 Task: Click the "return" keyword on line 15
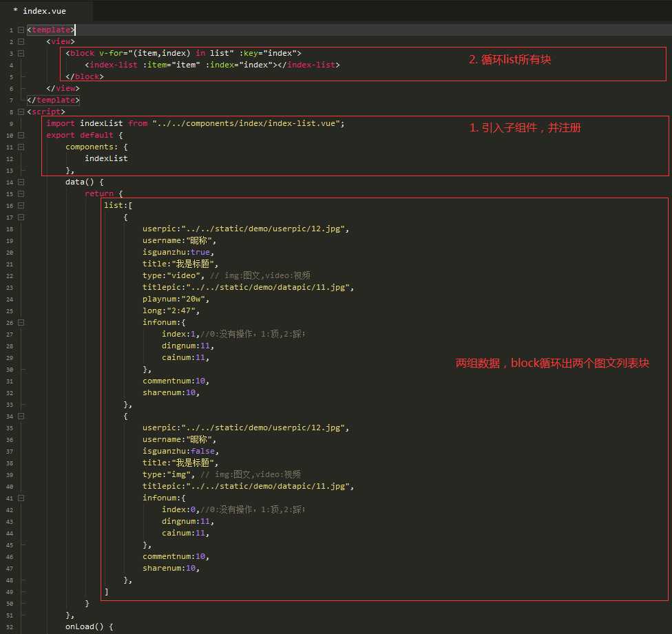(99, 193)
